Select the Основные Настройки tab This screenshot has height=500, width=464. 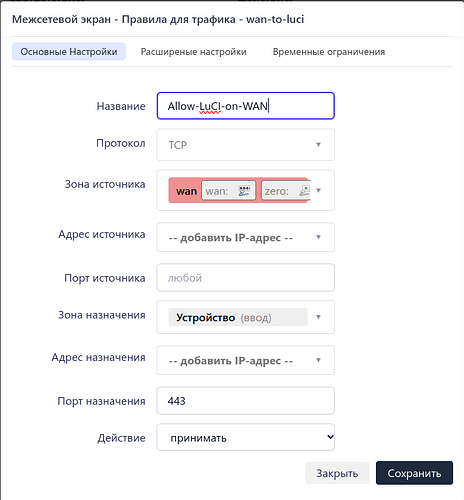[69, 52]
